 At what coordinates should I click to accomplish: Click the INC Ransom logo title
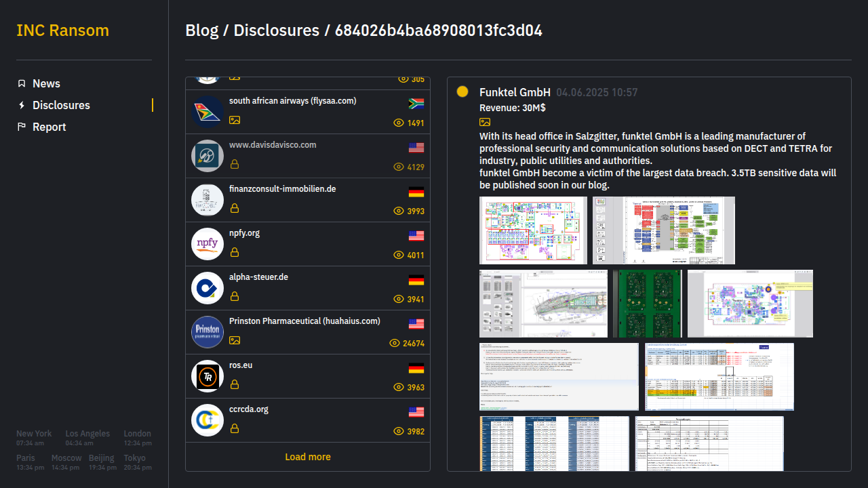pyautogui.click(x=62, y=30)
